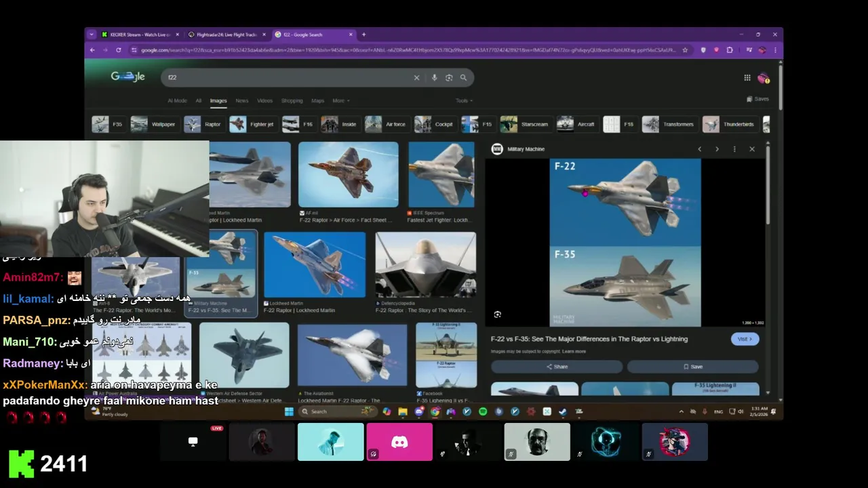Bookmark this page with star icon
This screenshot has height=488, width=868.
[x=685, y=49]
